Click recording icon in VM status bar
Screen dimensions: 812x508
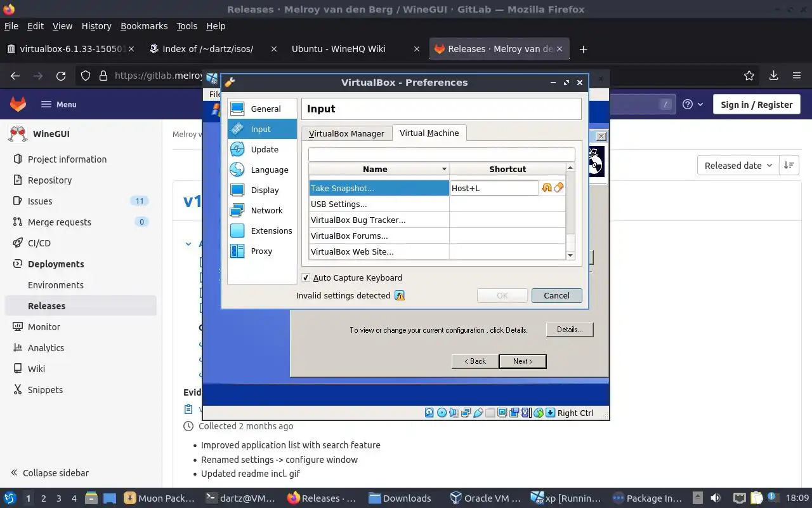(x=514, y=413)
